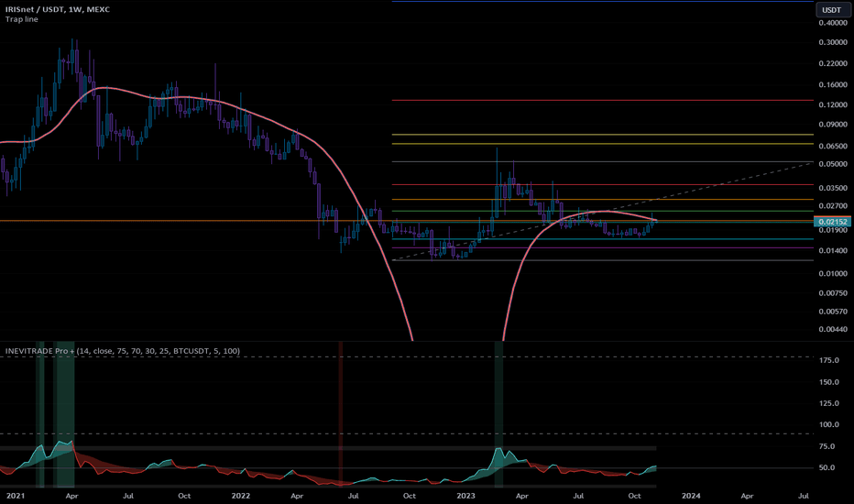Click the 0.05000 price axis label
Viewport: 854px width, 504px height.
833,164
